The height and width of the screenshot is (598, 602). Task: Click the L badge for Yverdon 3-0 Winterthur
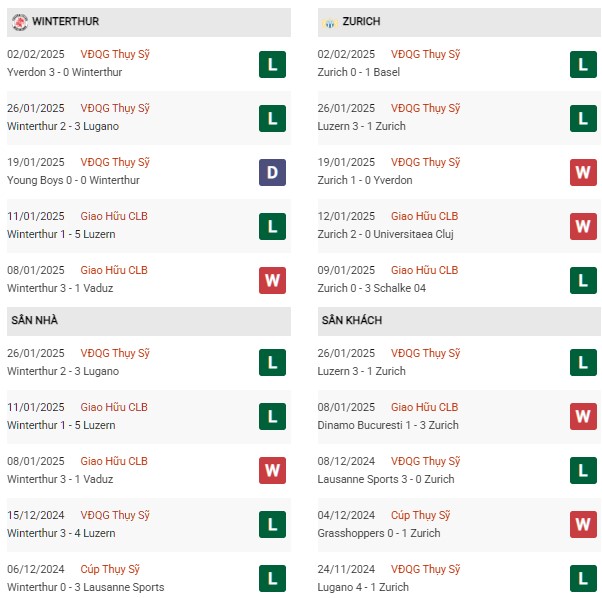point(272,64)
